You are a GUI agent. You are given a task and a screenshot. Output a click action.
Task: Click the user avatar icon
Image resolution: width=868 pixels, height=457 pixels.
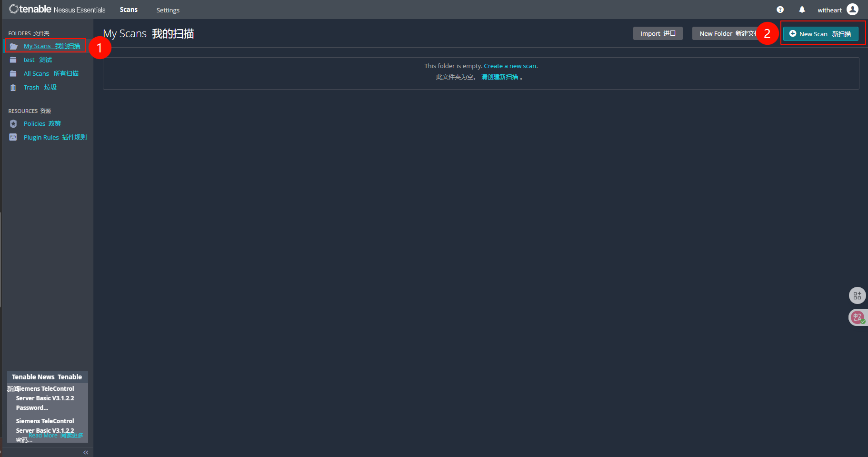[852, 10]
